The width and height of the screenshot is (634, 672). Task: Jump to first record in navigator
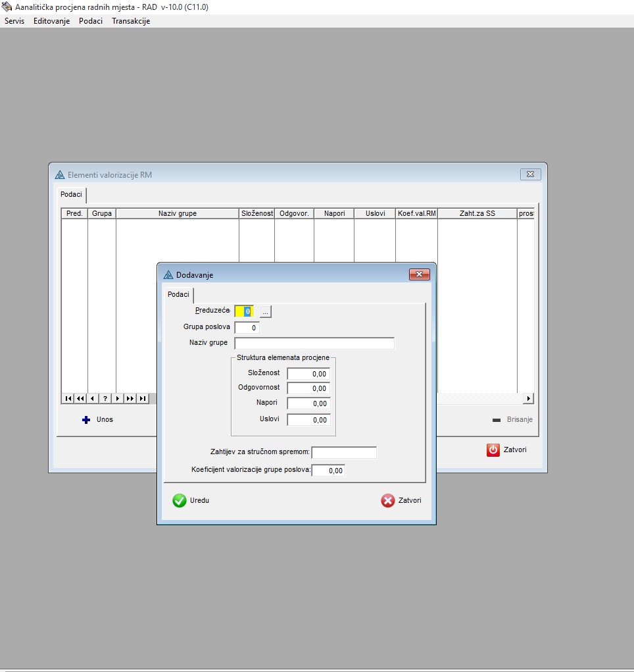point(68,398)
